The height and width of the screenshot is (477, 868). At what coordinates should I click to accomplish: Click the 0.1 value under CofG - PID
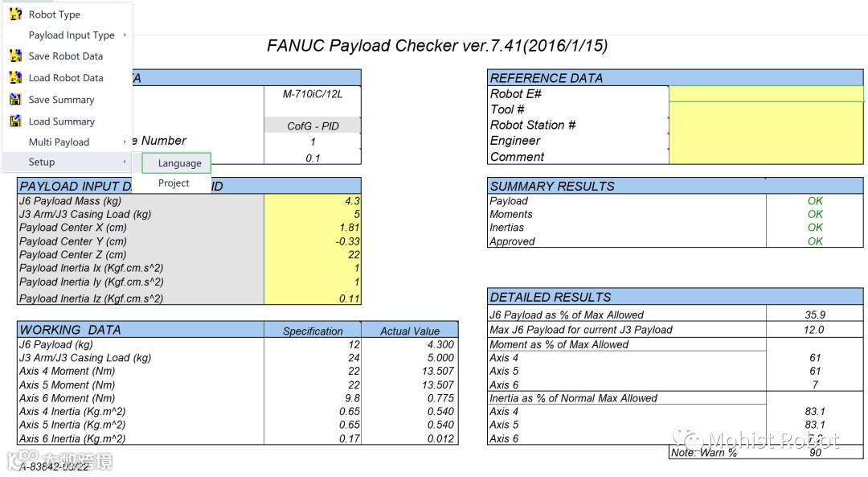coord(312,158)
